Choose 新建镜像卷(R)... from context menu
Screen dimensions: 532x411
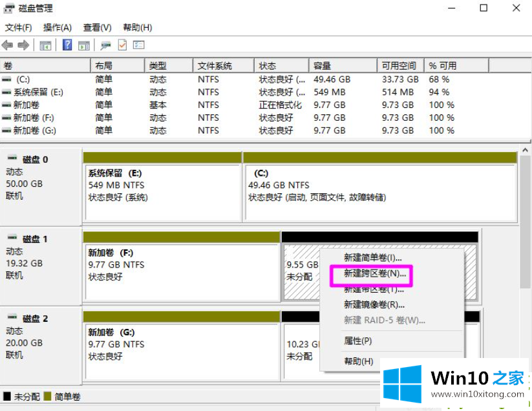click(x=374, y=304)
